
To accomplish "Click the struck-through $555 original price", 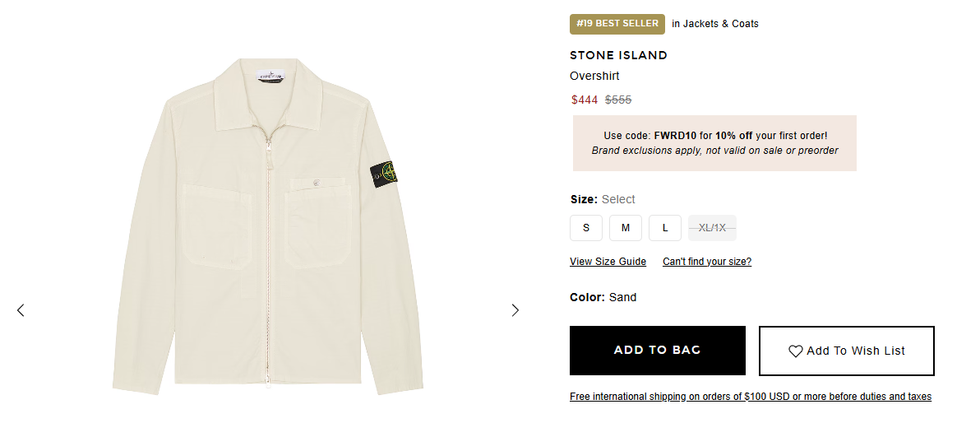I will 618,100.
